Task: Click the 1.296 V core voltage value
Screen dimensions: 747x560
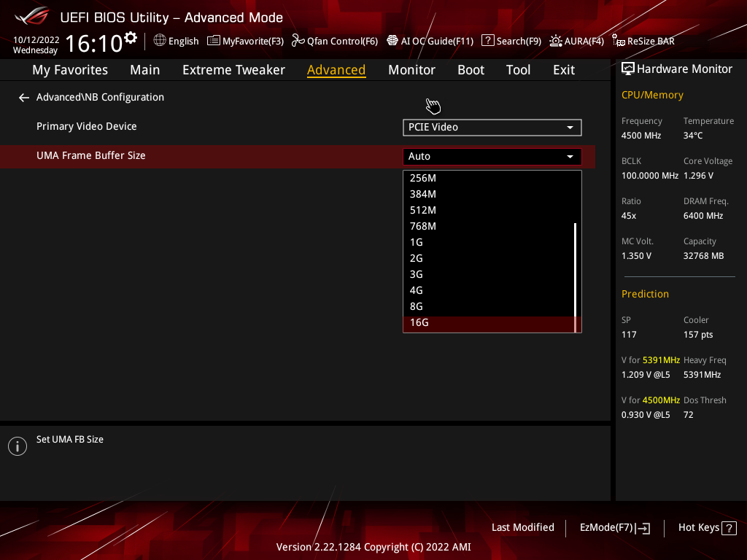Action: 698,175
